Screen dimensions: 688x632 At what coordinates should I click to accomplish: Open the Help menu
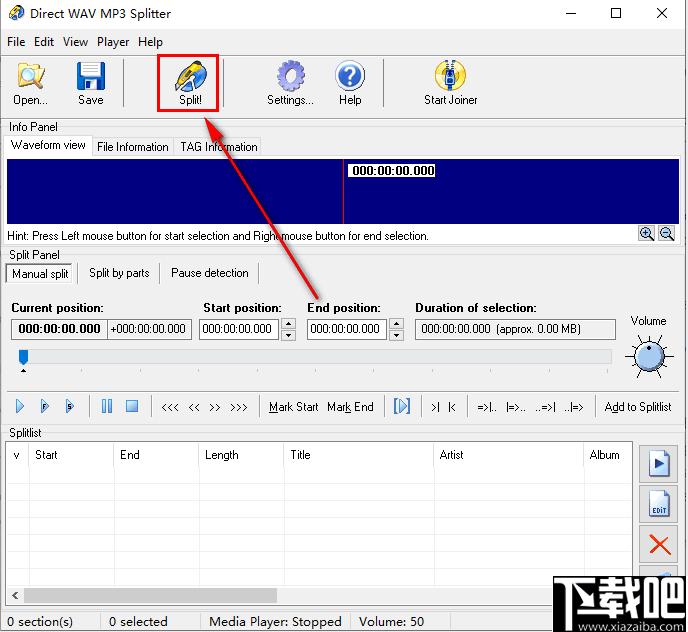[x=150, y=42]
